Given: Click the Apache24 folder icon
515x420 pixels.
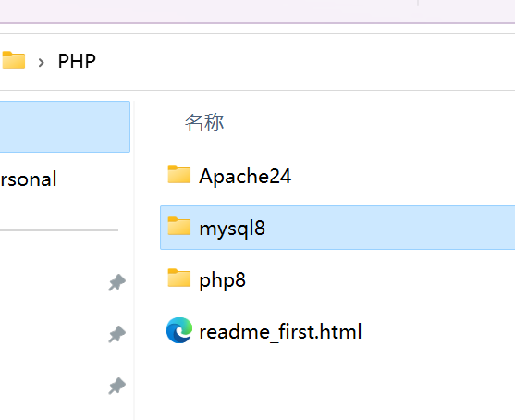Looking at the screenshot, I should coord(179,174).
